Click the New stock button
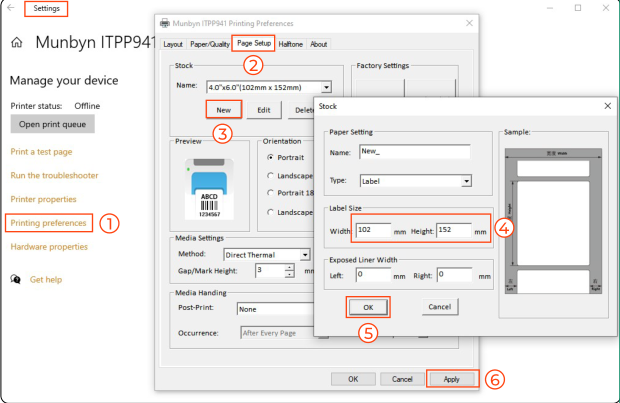The image size is (620, 403). click(x=223, y=110)
